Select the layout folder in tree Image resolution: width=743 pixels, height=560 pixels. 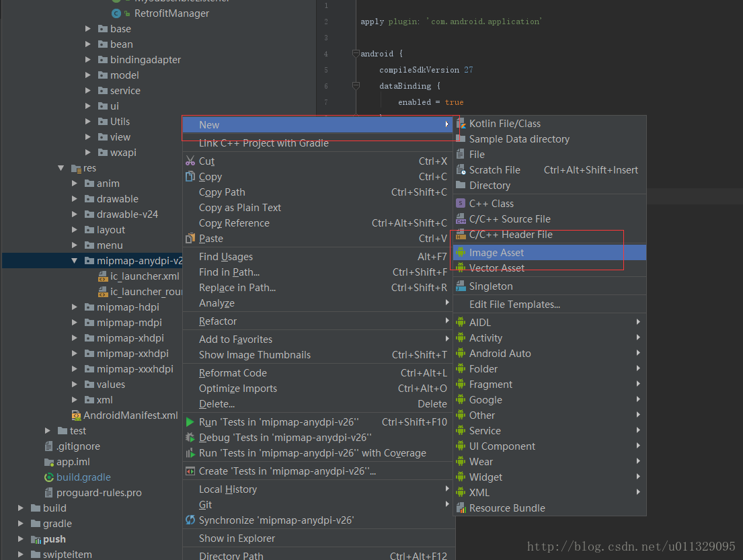pyautogui.click(x=110, y=230)
